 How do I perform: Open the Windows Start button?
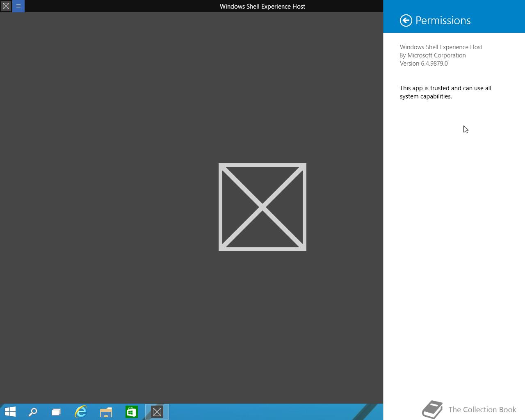tap(10, 412)
